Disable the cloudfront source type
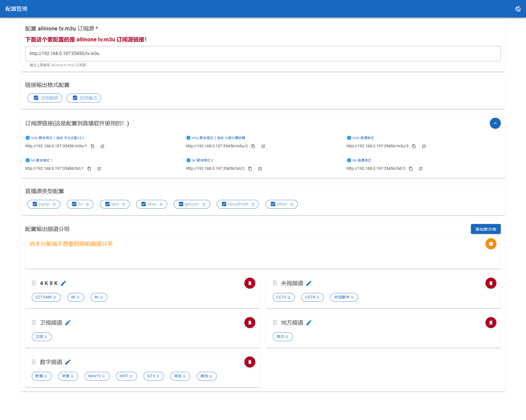Image resolution: width=526 pixels, height=420 pixels. [224, 204]
